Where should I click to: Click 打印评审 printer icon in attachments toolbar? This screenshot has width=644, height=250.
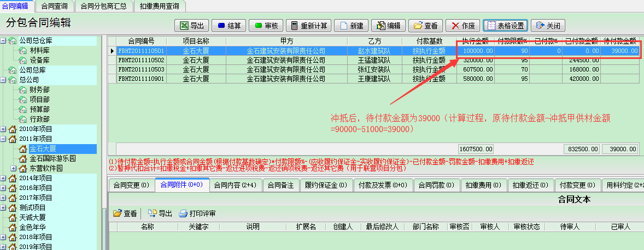point(197,213)
